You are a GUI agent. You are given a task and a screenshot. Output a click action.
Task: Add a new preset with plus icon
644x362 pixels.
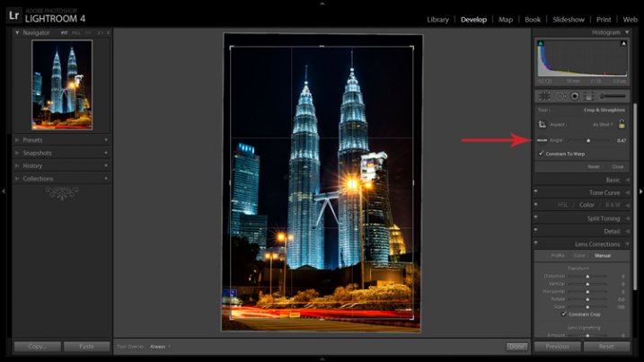click(105, 140)
